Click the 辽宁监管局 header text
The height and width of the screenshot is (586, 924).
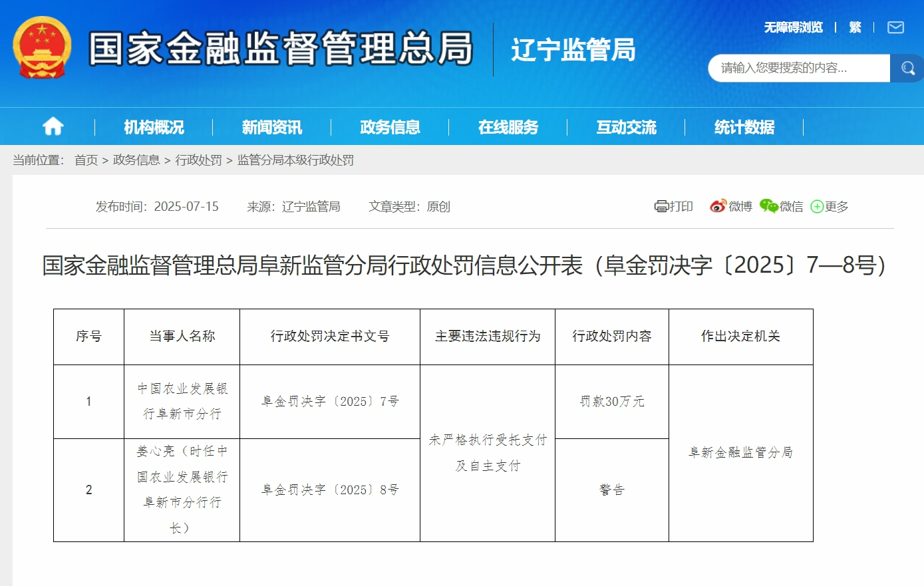click(573, 50)
